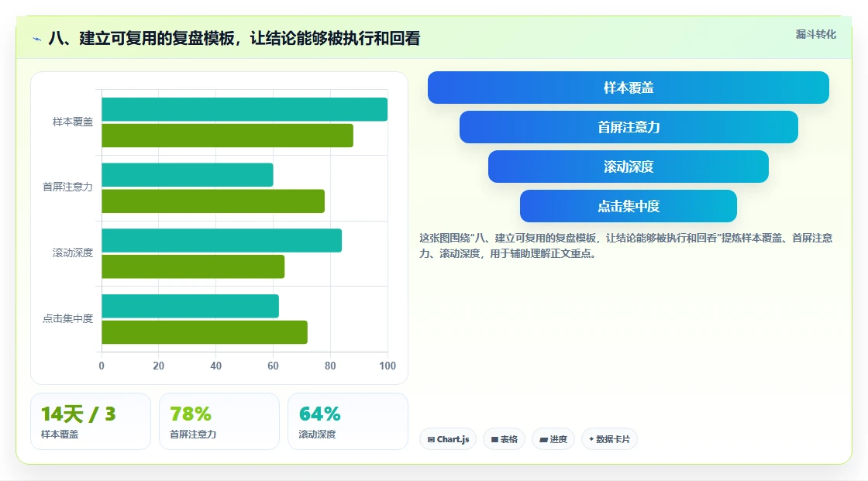
Task: Select the 点击集中度 funnel stage
Action: [629, 207]
